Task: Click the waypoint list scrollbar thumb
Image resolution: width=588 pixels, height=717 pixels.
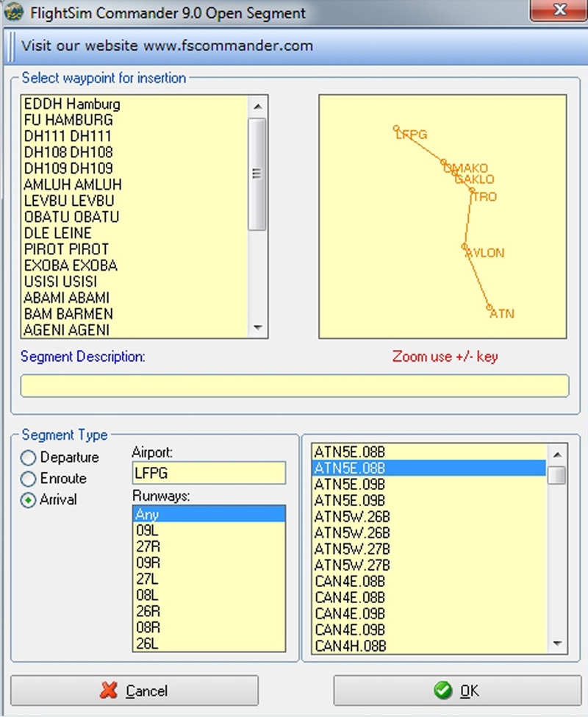Action: [257, 174]
